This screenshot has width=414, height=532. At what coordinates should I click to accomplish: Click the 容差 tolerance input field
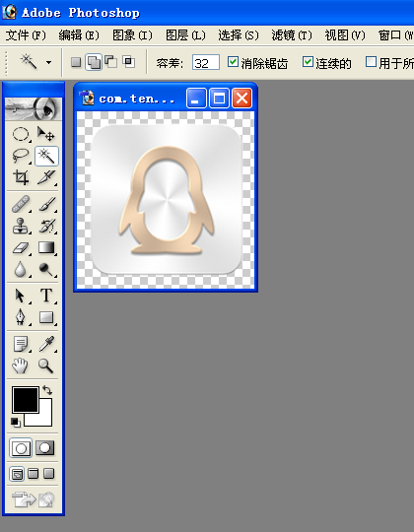click(x=206, y=62)
